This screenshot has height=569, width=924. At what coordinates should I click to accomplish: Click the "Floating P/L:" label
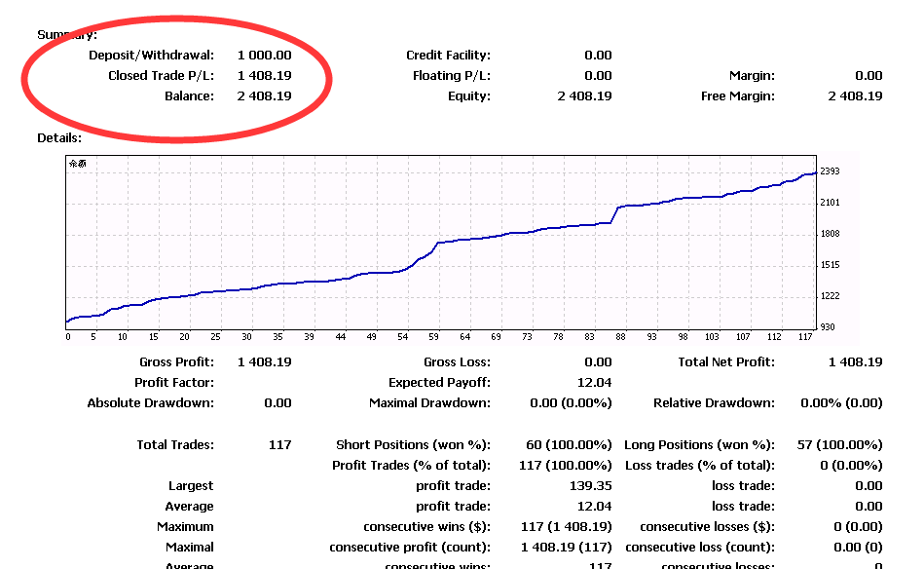[452, 76]
